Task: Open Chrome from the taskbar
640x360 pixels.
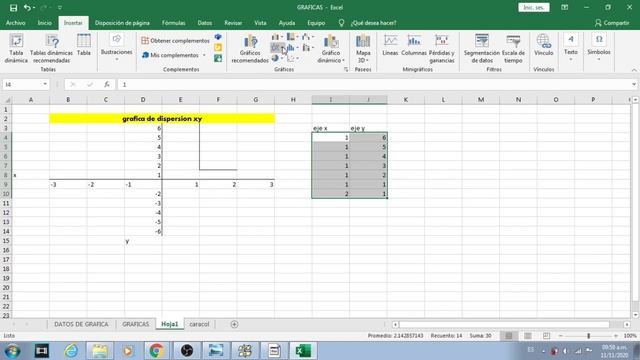Action: (x=156, y=351)
